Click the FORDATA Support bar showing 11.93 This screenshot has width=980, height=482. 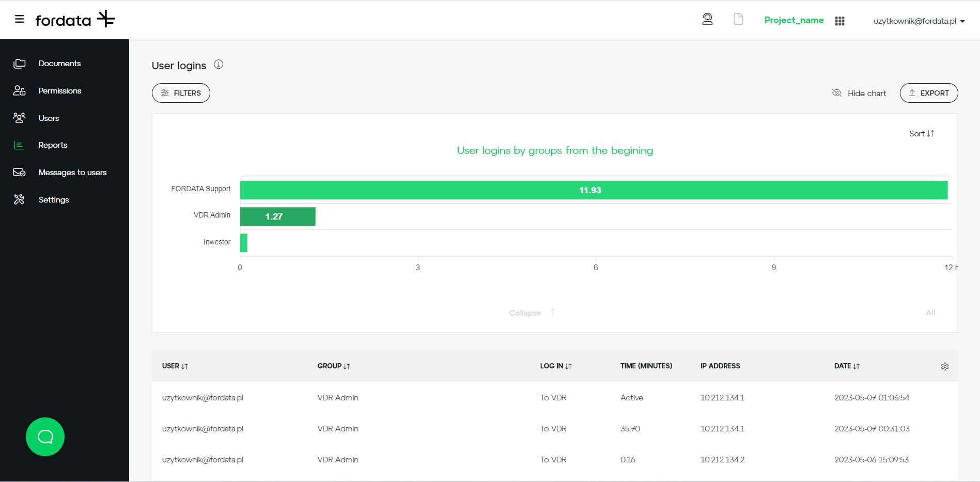pyautogui.click(x=590, y=190)
